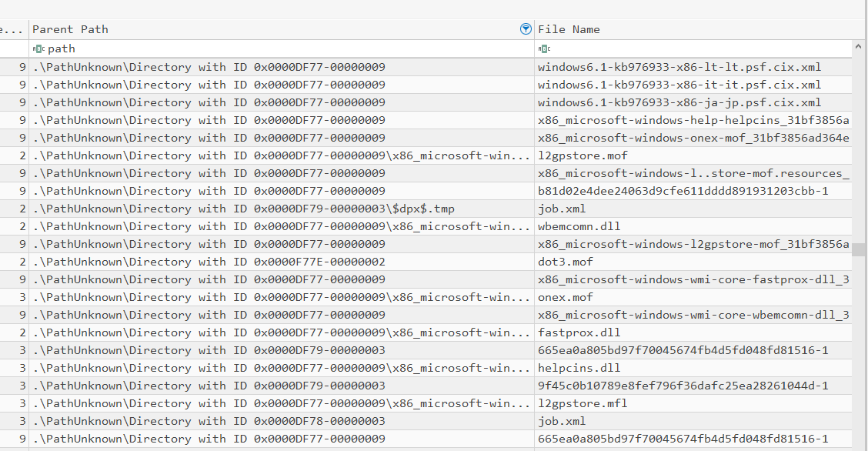Screen dimensions: 868x451
Task: Select job.xml in the 0x0000DF78-00000003 row
Action: coord(561,421)
